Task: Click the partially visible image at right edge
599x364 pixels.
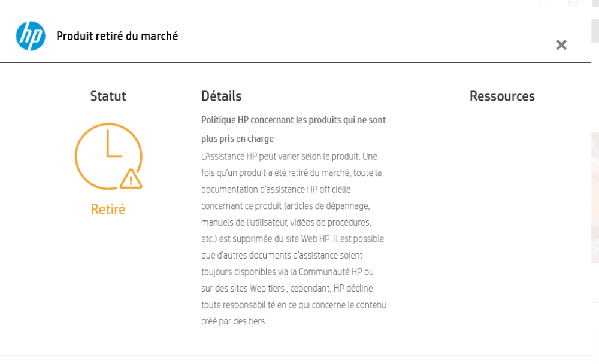Action: (595, 198)
